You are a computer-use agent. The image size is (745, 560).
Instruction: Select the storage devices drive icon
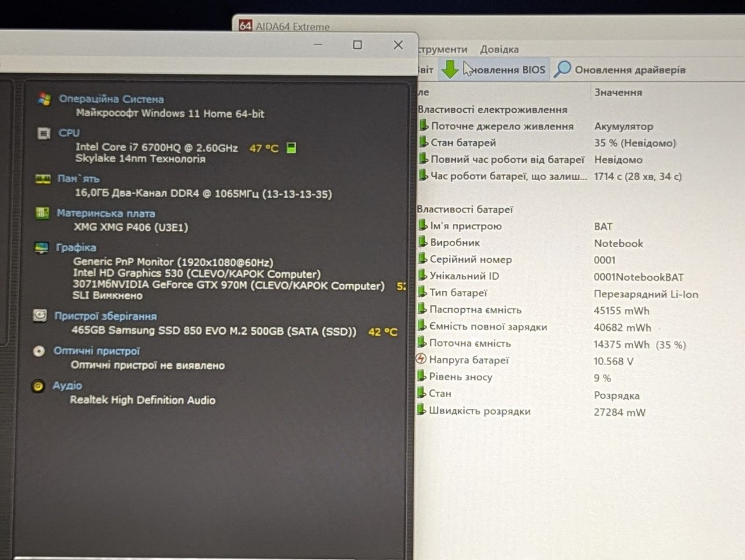40,316
